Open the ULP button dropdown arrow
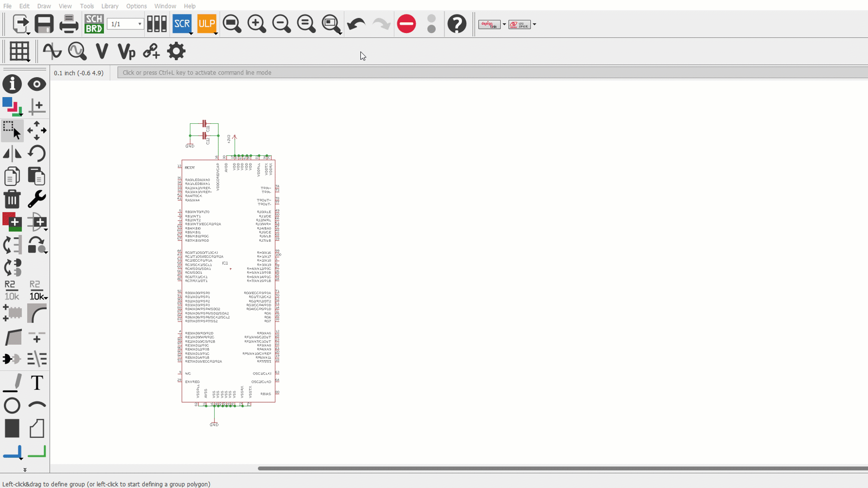This screenshot has width=868, height=488. click(216, 33)
